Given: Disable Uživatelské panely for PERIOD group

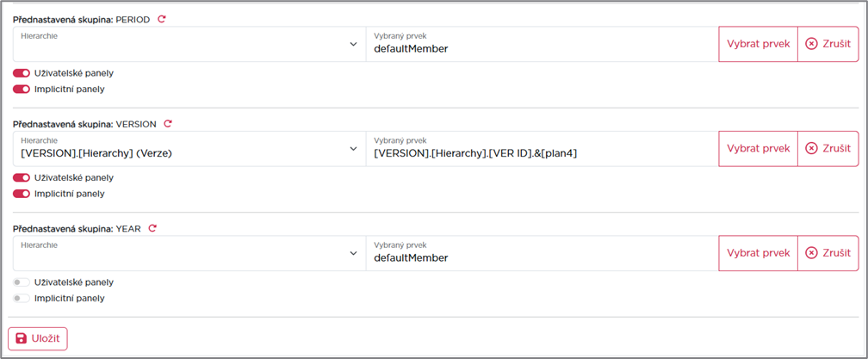Looking at the screenshot, I should click(22, 73).
